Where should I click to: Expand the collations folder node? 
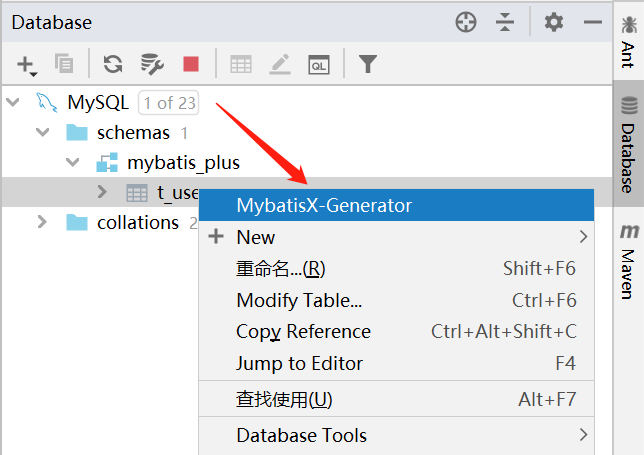(42, 222)
